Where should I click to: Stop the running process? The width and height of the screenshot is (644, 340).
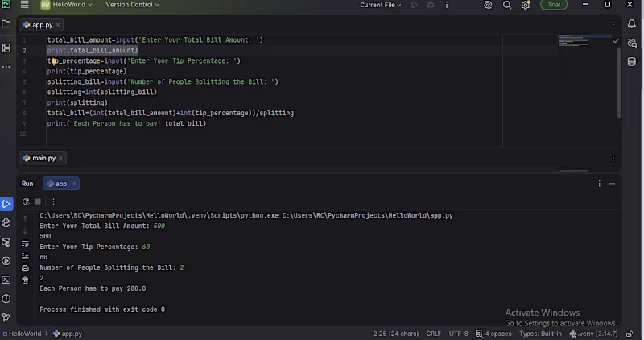(x=38, y=201)
